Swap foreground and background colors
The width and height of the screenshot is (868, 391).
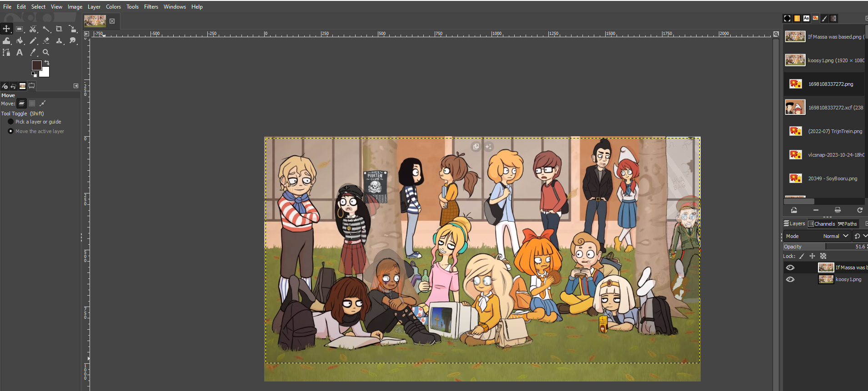pos(47,63)
